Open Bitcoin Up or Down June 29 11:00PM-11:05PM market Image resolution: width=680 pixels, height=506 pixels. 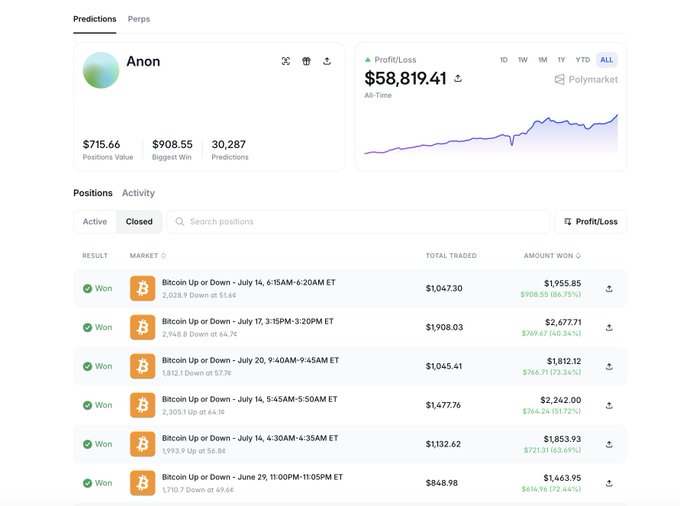coord(252,477)
